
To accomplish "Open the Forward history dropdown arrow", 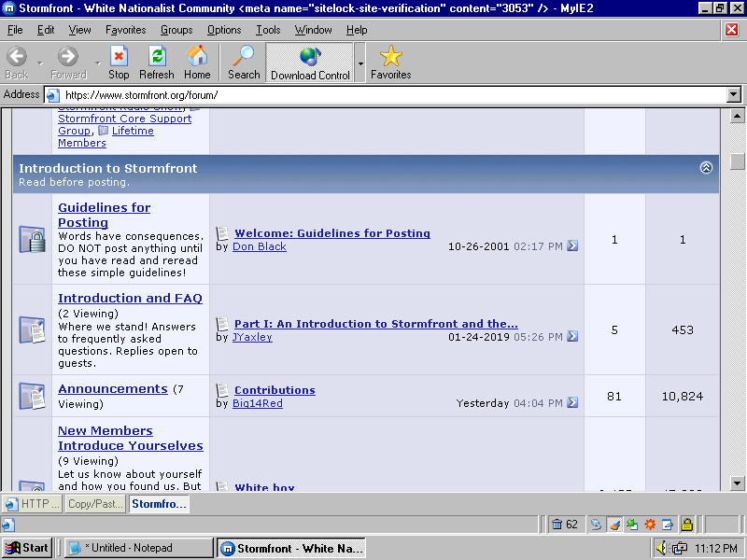I will [x=98, y=63].
